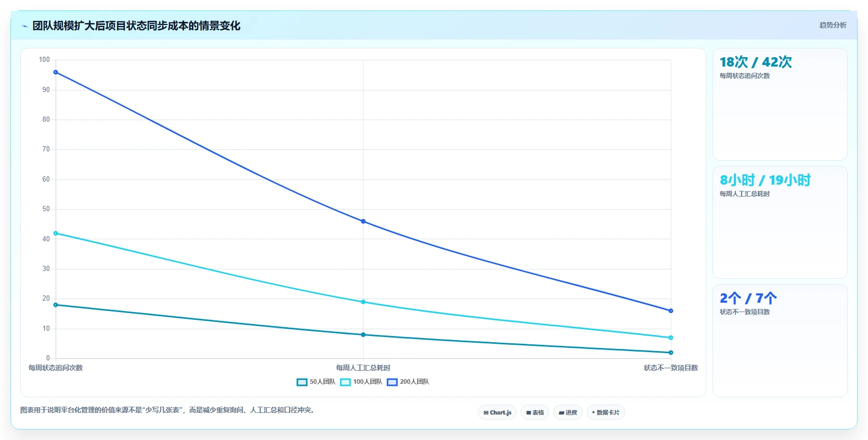Click the 100人团队 point at 每周人工汇总耗时
Image resolution: width=868 pixels, height=440 pixels.
[x=363, y=302]
